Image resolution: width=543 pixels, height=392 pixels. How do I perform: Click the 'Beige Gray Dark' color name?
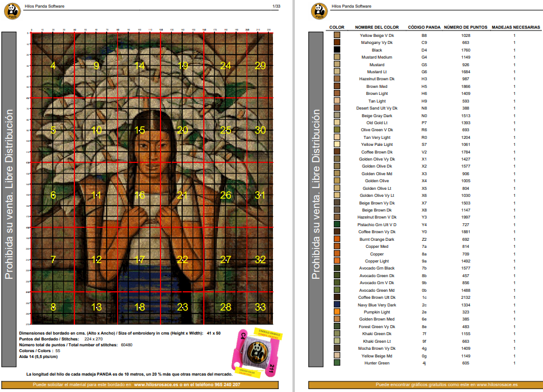point(377,115)
